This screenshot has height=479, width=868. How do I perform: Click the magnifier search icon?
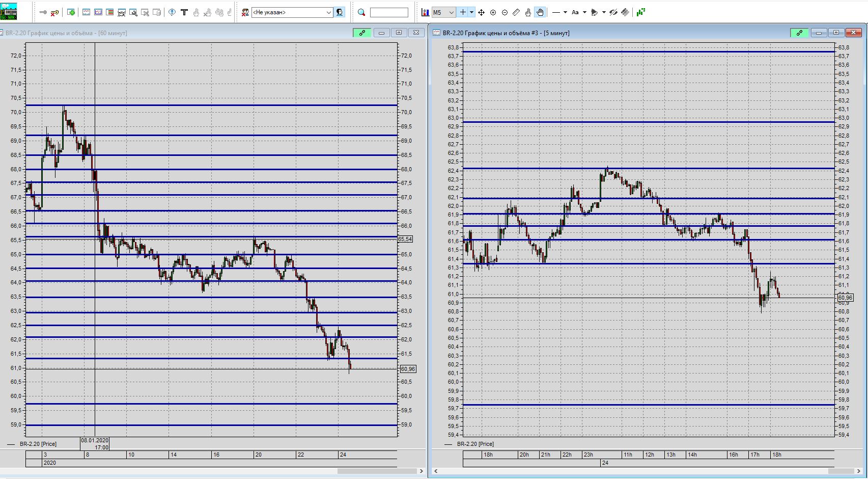[x=361, y=12]
